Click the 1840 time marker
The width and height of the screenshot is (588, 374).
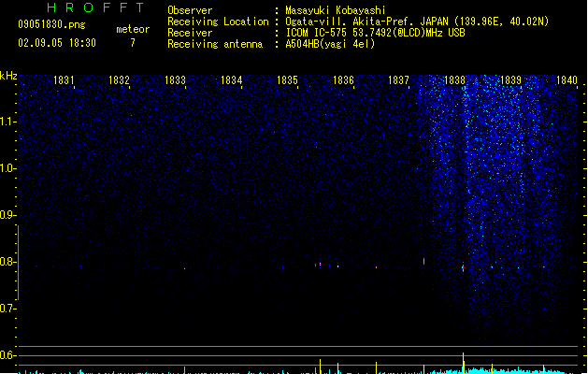[566, 80]
